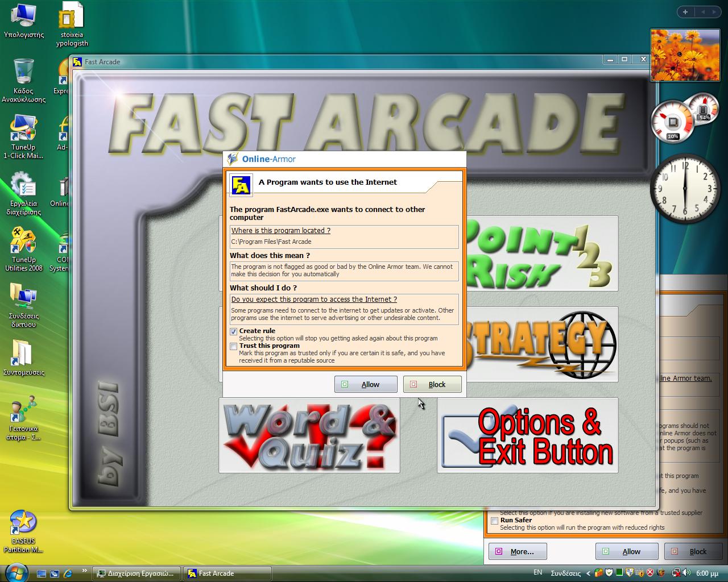Click the Options & Exit Button tile
This screenshot has height=582, width=728.
click(528, 435)
